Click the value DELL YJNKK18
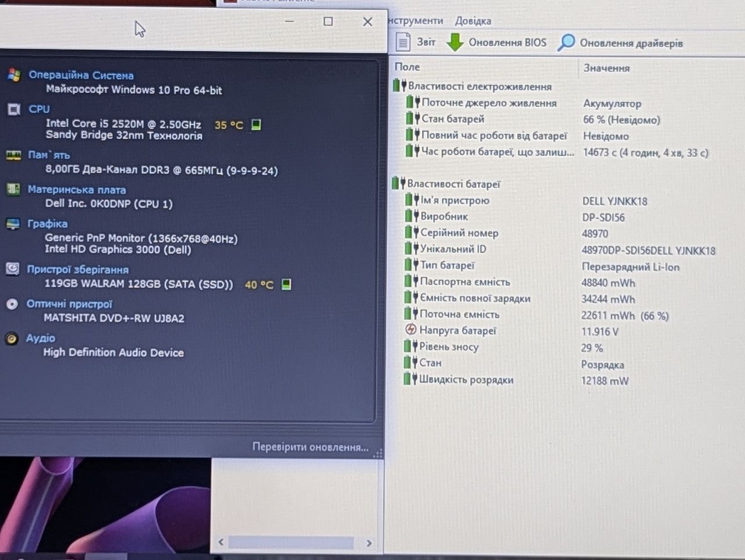This screenshot has width=745, height=560. pyautogui.click(x=615, y=201)
